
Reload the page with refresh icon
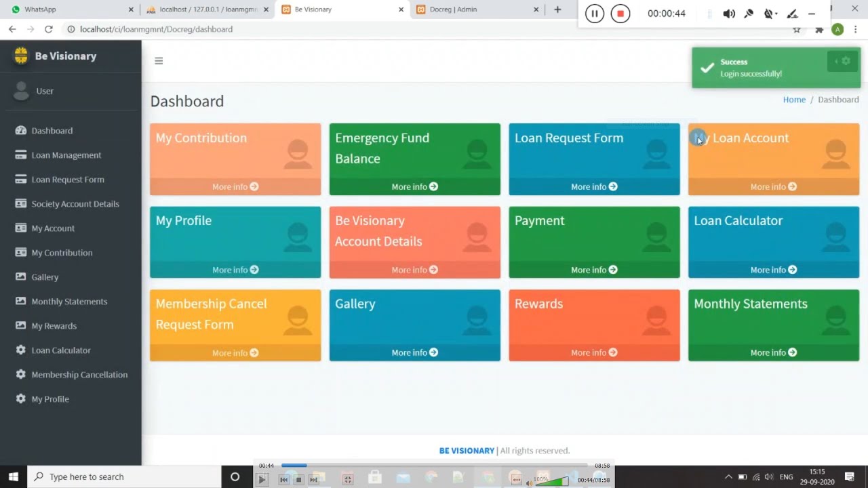48,29
